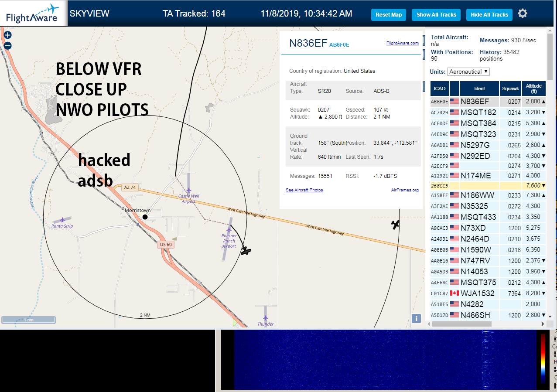Select the N174ME aircraft row
This screenshot has height=392, width=557.
pos(488,175)
